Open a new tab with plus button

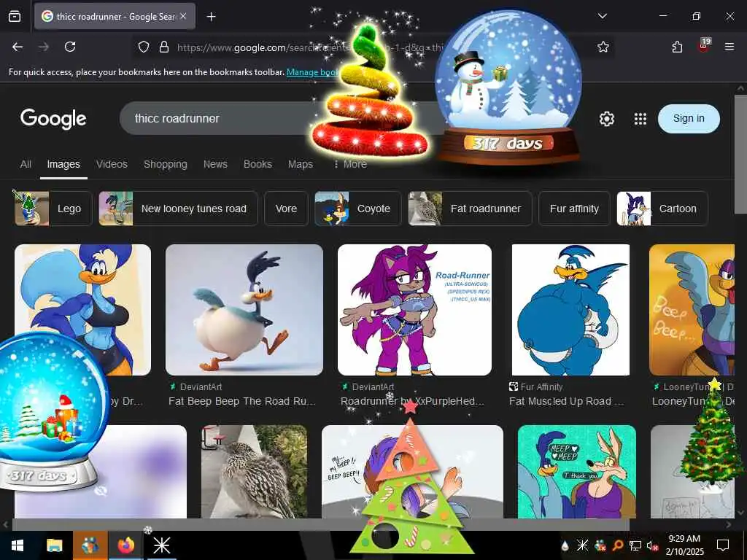click(211, 17)
